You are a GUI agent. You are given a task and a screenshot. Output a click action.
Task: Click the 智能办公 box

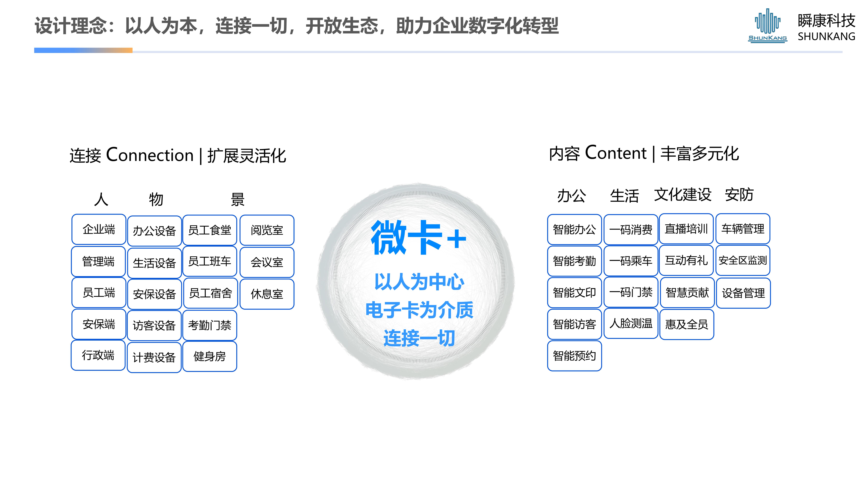coord(575,230)
